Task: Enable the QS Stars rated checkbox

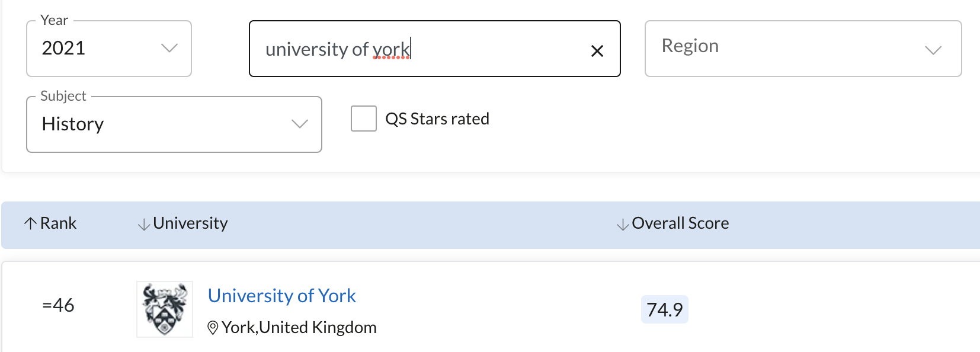Action: pyautogui.click(x=364, y=119)
